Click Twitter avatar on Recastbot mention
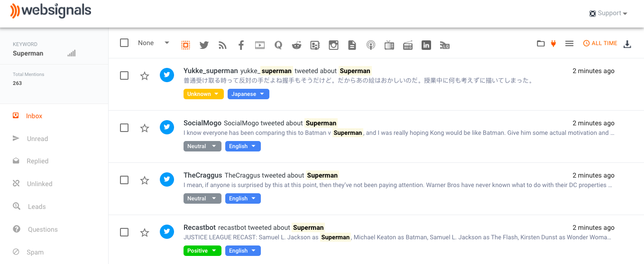The width and height of the screenshot is (644, 264). pos(167,232)
